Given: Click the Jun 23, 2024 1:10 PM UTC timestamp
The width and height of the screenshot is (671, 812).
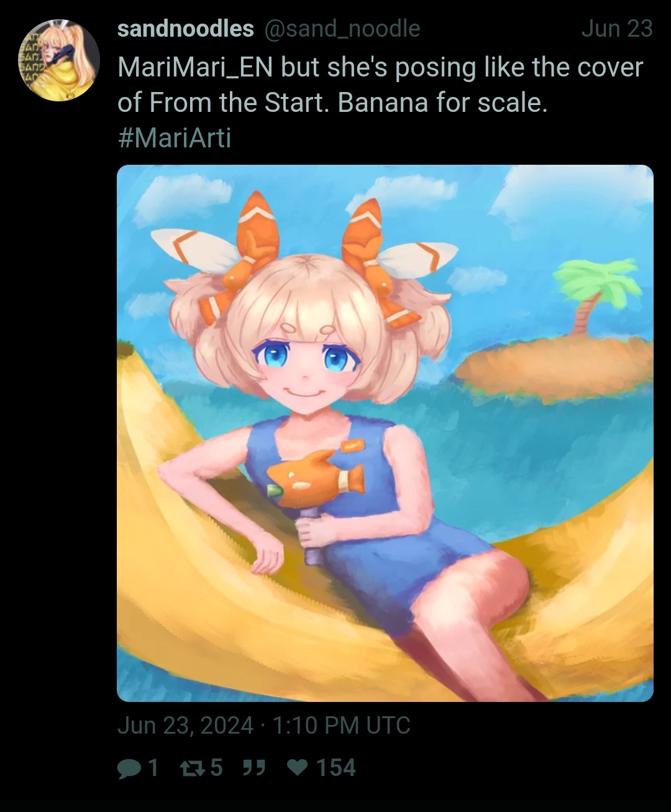Looking at the screenshot, I should [264, 726].
